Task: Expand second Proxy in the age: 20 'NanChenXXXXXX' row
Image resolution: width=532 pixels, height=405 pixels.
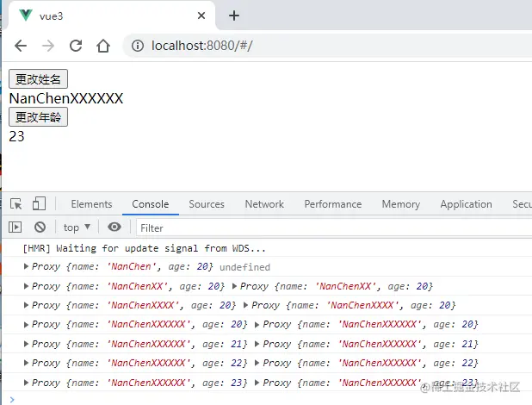Action: [257, 325]
